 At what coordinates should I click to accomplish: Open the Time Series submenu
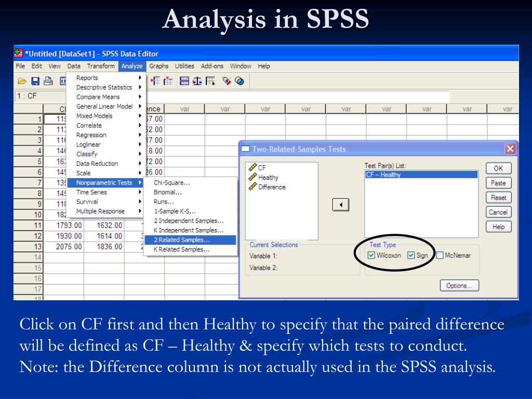106,192
